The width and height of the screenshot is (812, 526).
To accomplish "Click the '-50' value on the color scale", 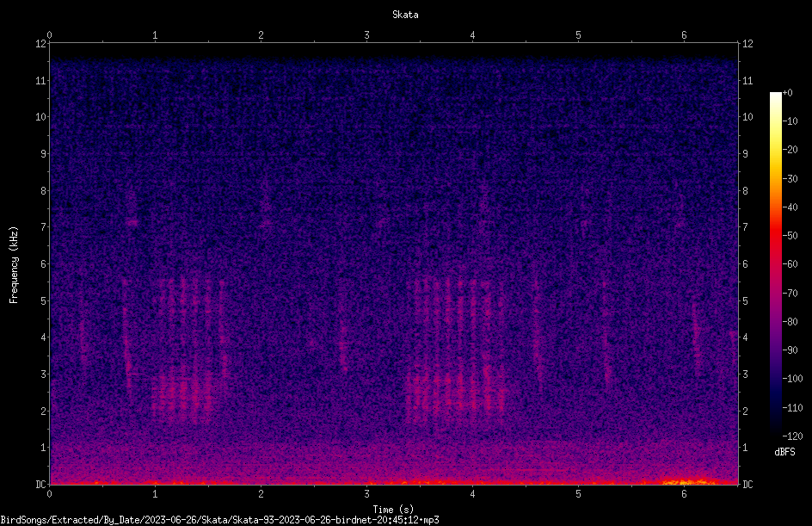I will [x=790, y=236].
